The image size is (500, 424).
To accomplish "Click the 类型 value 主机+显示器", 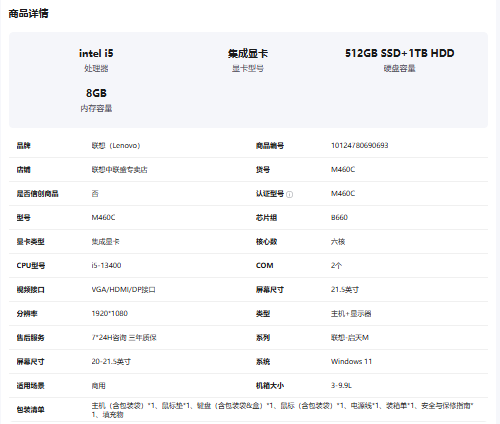I will (351, 314).
